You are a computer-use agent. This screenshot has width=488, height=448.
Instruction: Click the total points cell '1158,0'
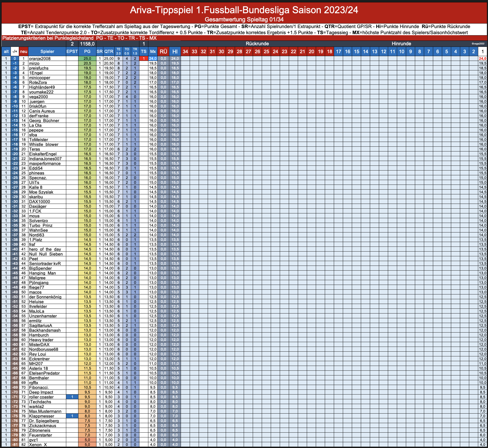pyautogui.click(x=87, y=44)
